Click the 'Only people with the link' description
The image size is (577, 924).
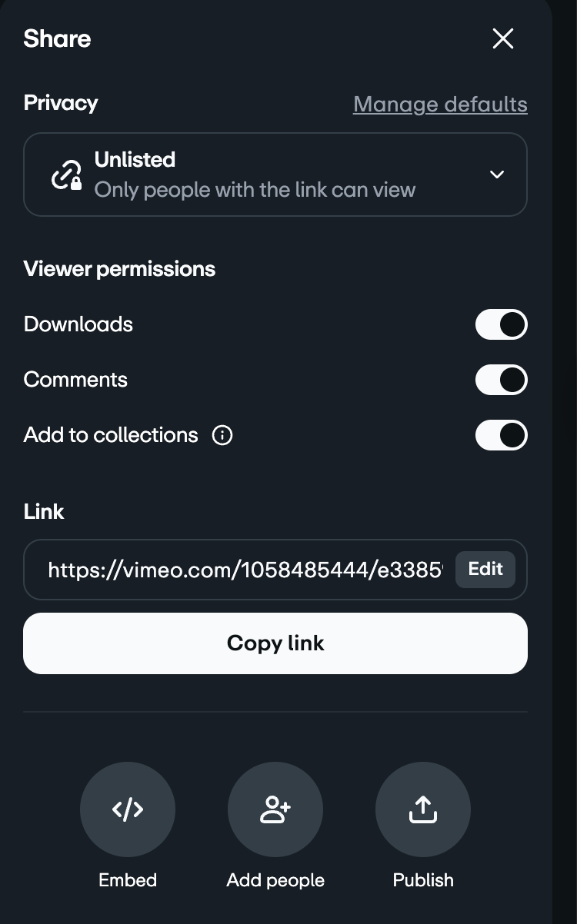pyautogui.click(x=255, y=189)
